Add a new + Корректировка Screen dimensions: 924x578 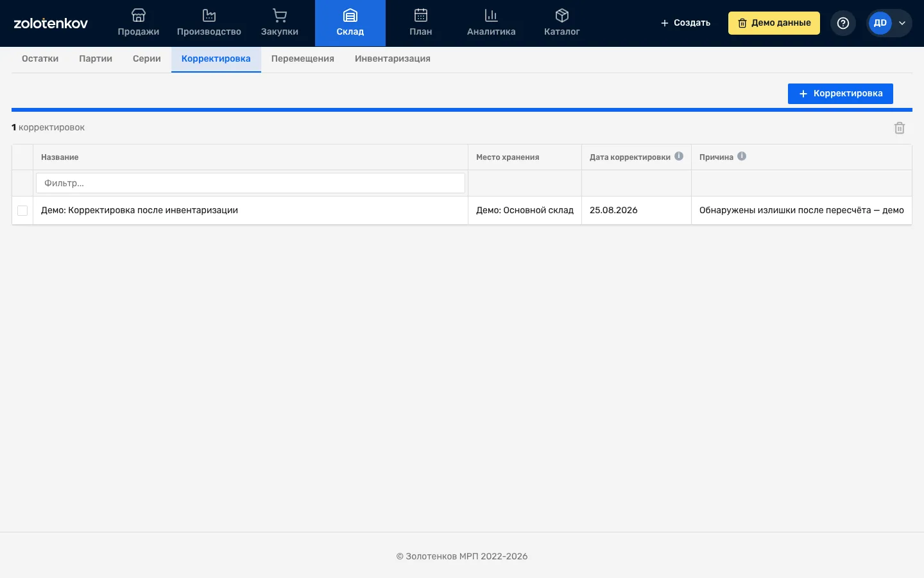[x=841, y=94]
